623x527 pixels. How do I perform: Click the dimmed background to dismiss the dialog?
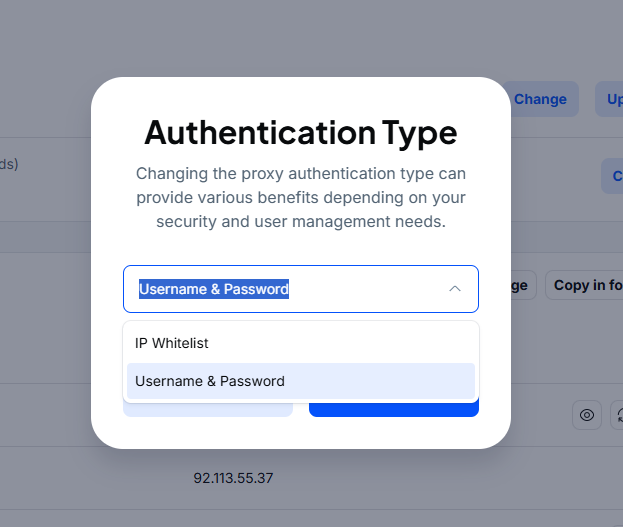(45, 300)
